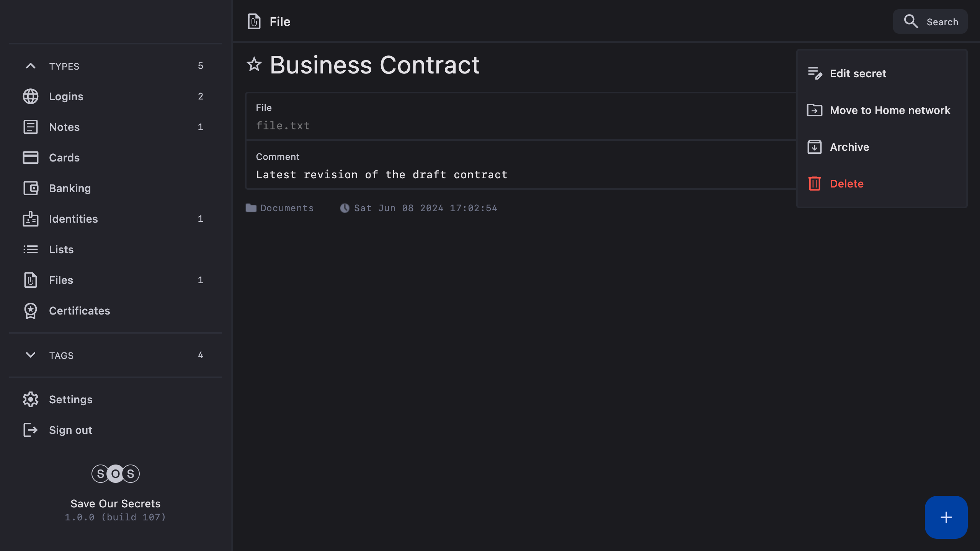Collapse the Types section chevron
The width and height of the screenshot is (980, 551).
pyautogui.click(x=31, y=66)
